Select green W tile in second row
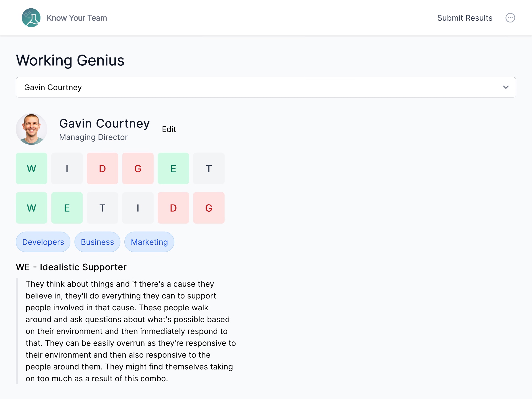 click(31, 208)
